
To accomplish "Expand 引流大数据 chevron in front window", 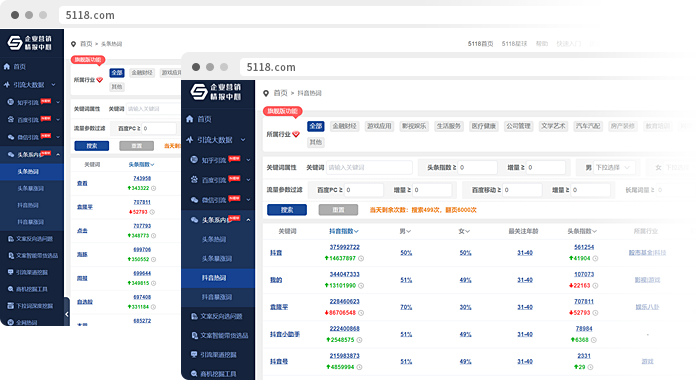I will (243, 140).
